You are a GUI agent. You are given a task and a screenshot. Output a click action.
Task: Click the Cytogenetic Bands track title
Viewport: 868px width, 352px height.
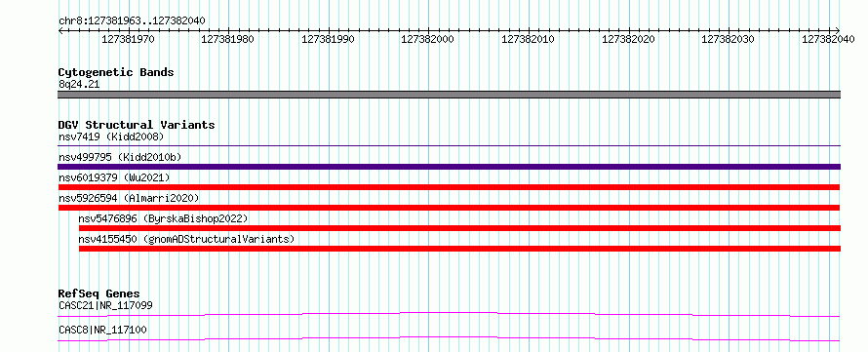pos(116,72)
